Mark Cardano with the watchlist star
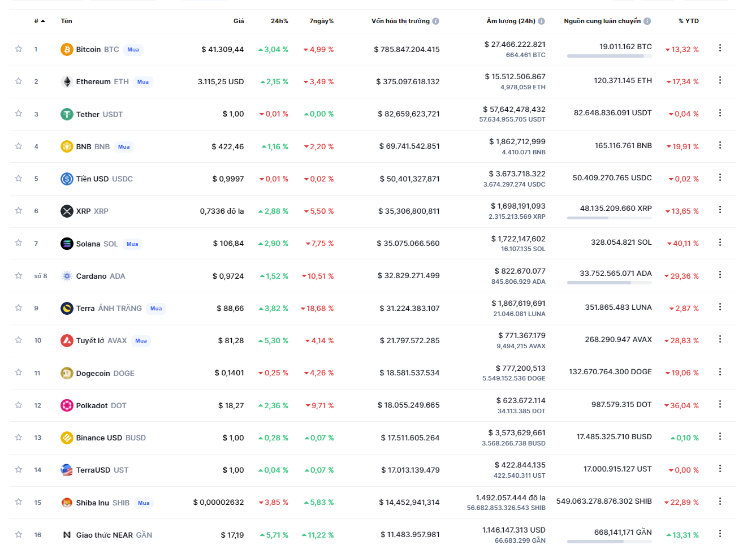 (19, 275)
